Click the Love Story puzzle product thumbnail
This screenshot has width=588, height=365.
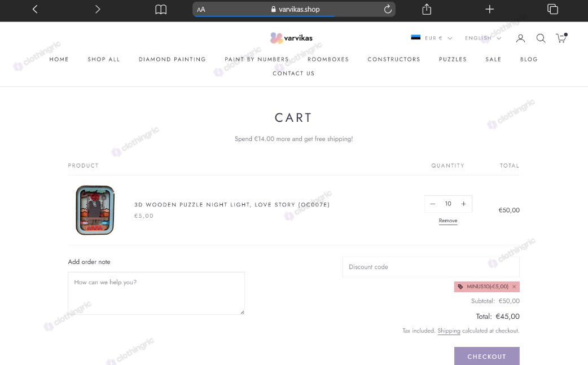(95, 210)
